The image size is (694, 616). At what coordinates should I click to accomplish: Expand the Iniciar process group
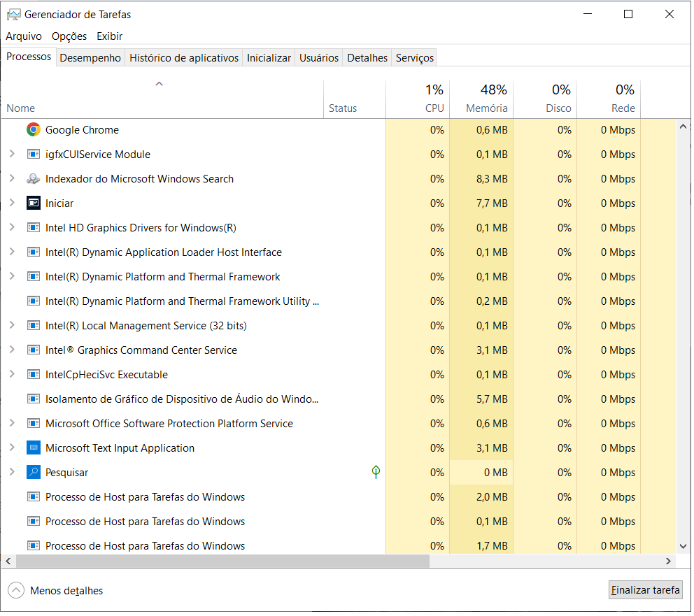[13, 203]
